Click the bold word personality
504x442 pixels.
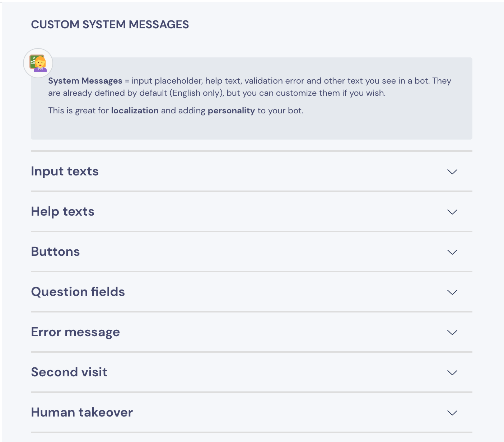click(x=231, y=110)
